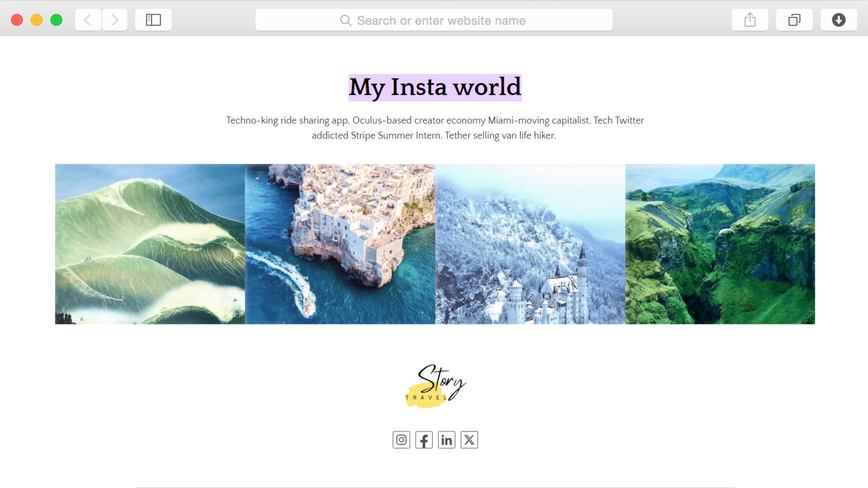Click the My Insta world heading
868x488 pixels.
435,87
